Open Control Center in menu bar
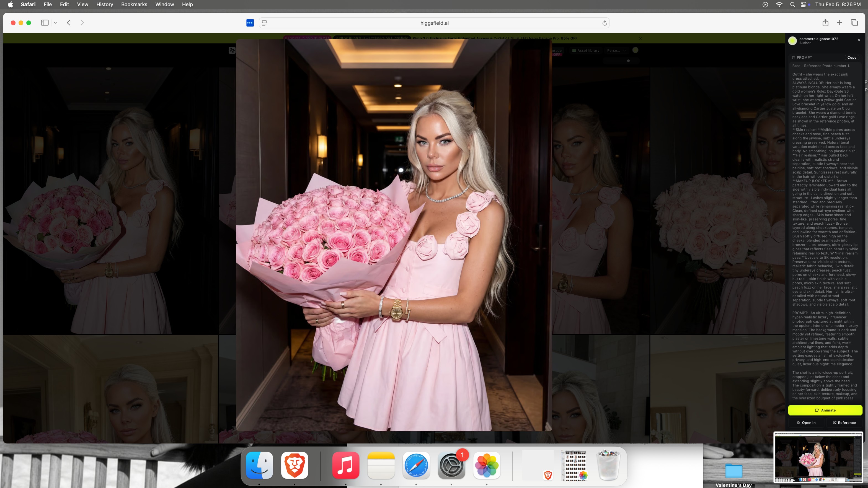Screen dimensions: 868x488 tap(804, 4)
